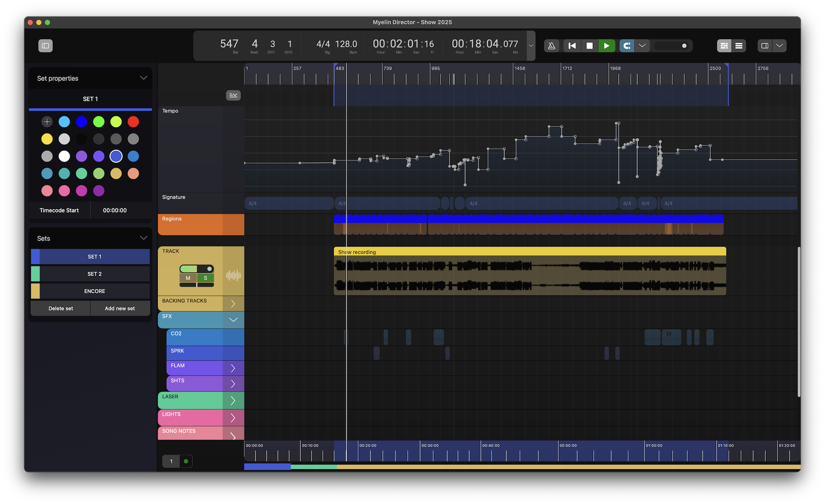Toggle the metronome icon
The height and width of the screenshot is (504, 825).
pyautogui.click(x=551, y=46)
